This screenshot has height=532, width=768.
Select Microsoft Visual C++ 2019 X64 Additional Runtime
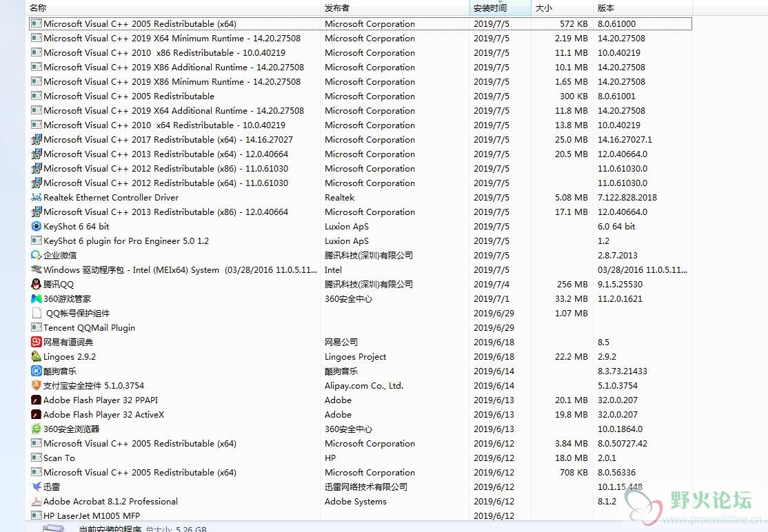click(360, 111)
